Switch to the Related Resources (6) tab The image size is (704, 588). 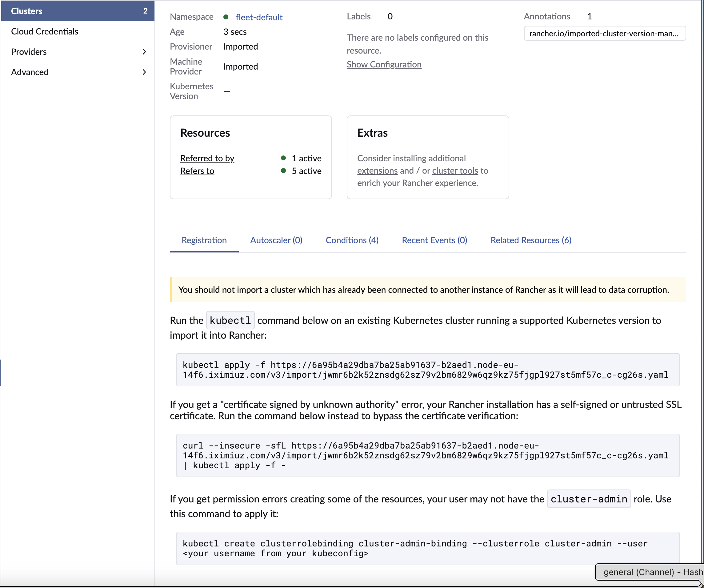[x=531, y=240]
